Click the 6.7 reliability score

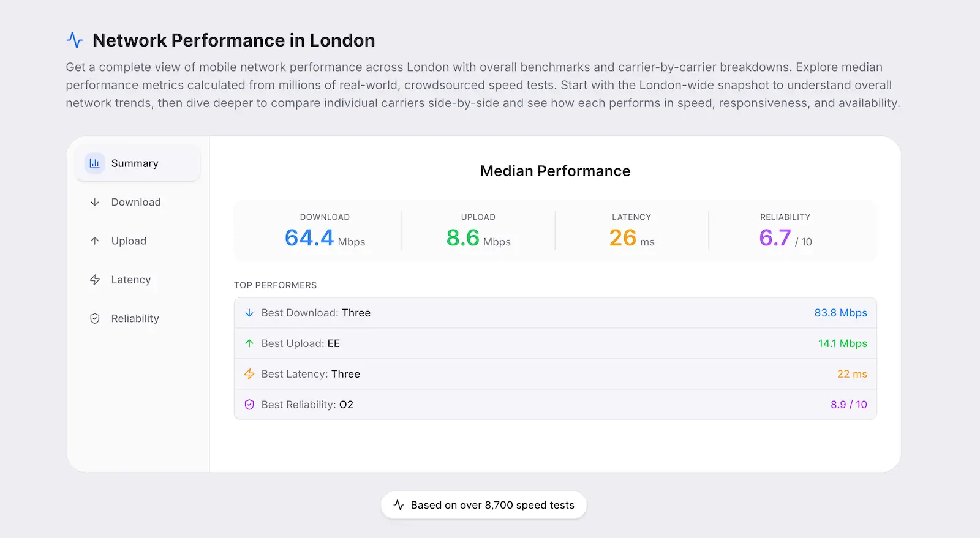coord(775,237)
